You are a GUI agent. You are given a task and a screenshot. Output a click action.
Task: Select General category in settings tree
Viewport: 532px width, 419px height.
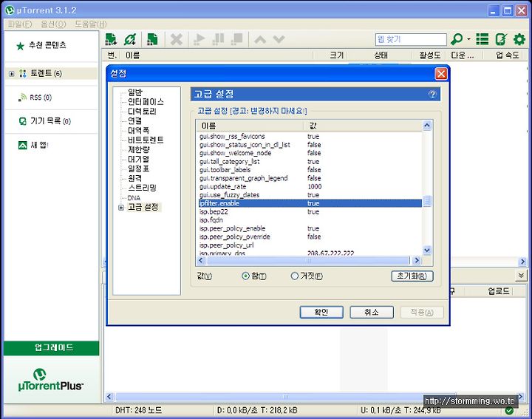click(135, 92)
